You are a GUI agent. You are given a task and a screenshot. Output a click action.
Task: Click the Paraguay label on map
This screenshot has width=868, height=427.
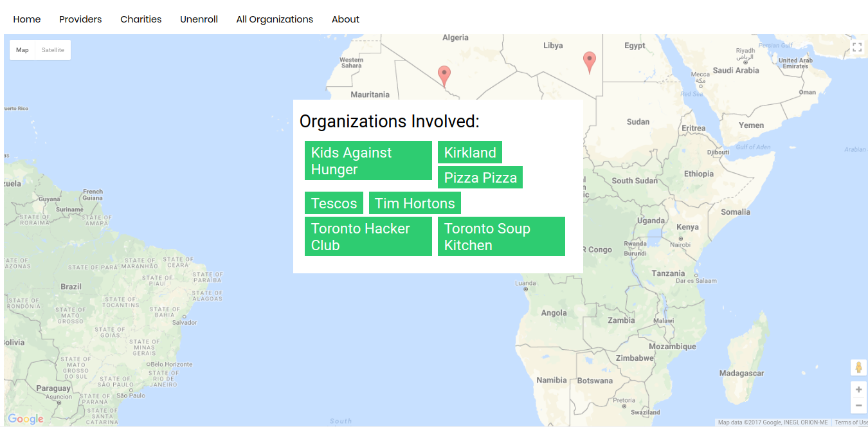(53, 388)
